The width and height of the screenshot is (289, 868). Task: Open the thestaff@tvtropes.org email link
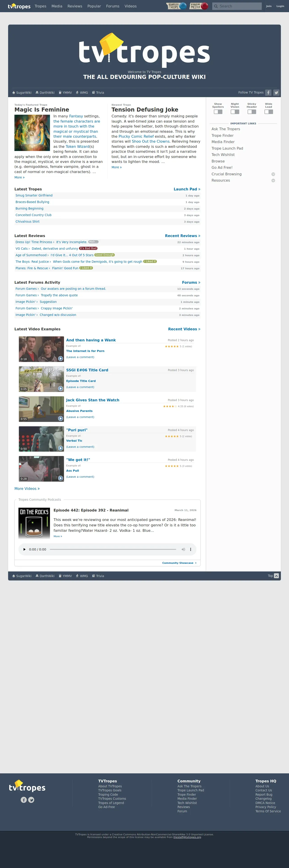click(x=187, y=837)
